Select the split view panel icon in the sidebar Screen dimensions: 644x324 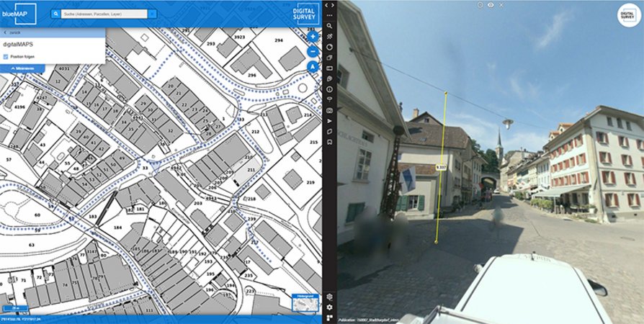pos(329,68)
